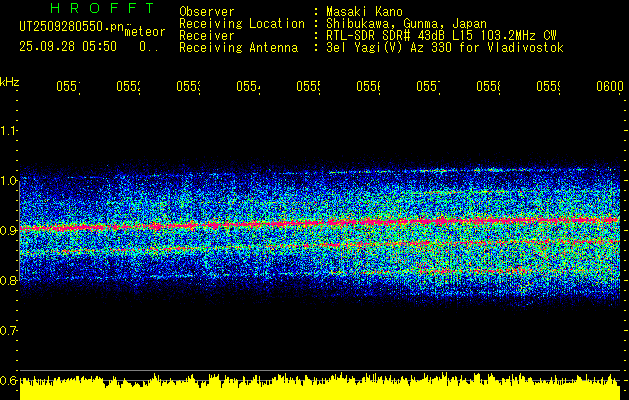Click the 0600 time marker
The image size is (629, 400).
tap(610, 86)
